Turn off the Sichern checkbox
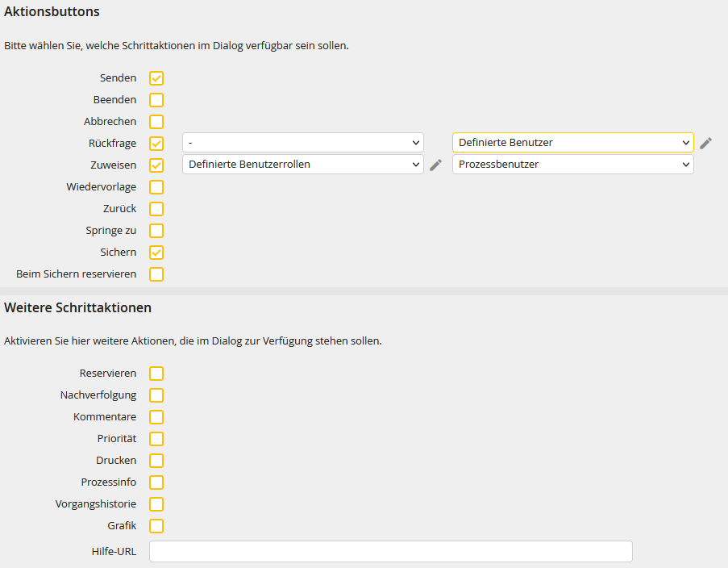The width and height of the screenshot is (728, 568). 156,253
